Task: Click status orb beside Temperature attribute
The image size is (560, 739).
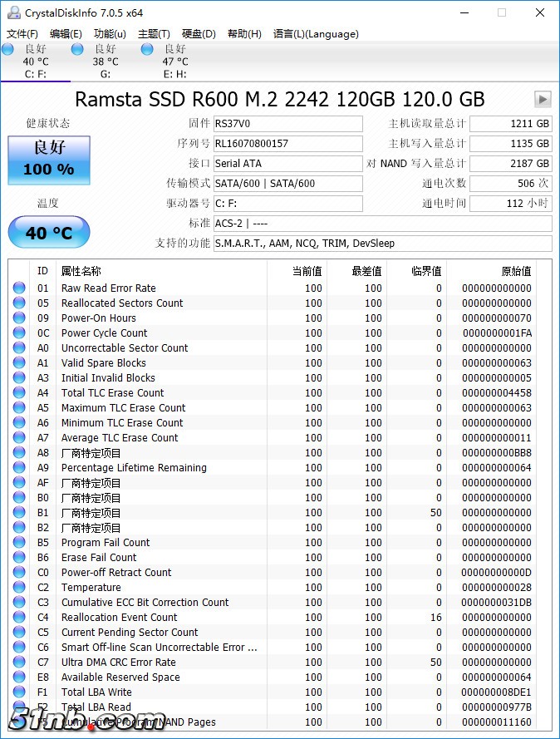Action: tap(19, 588)
